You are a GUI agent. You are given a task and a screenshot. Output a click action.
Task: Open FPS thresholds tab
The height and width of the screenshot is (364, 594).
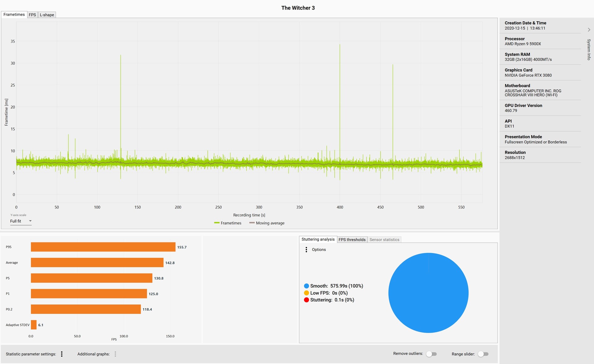click(x=352, y=239)
